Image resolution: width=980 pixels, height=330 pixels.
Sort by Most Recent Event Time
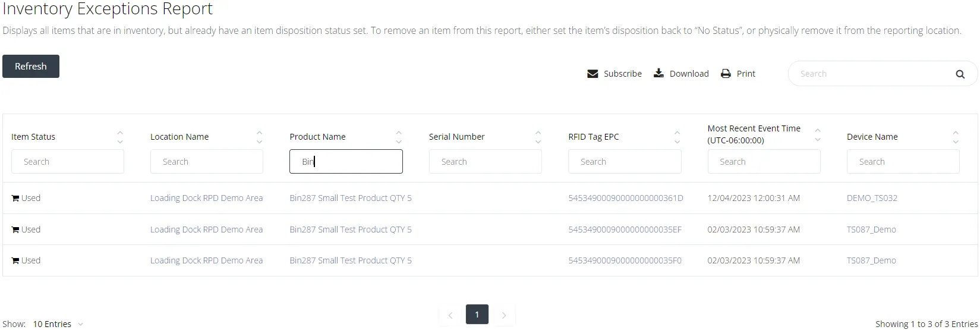(818, 135)
